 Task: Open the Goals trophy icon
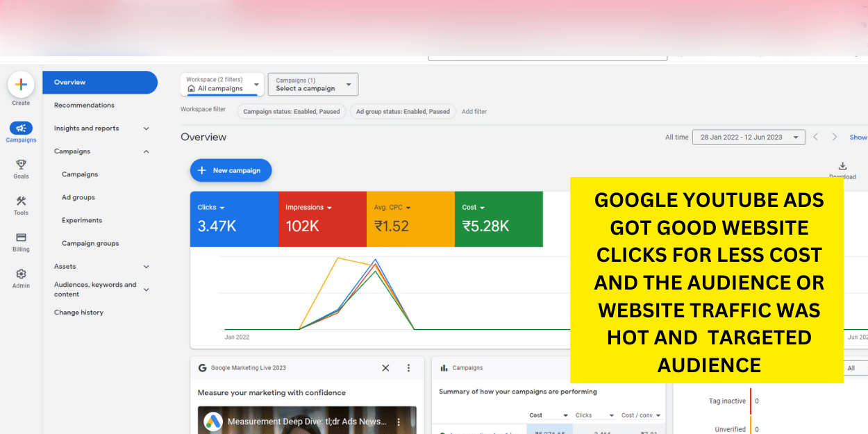click(x=21, y=165)
